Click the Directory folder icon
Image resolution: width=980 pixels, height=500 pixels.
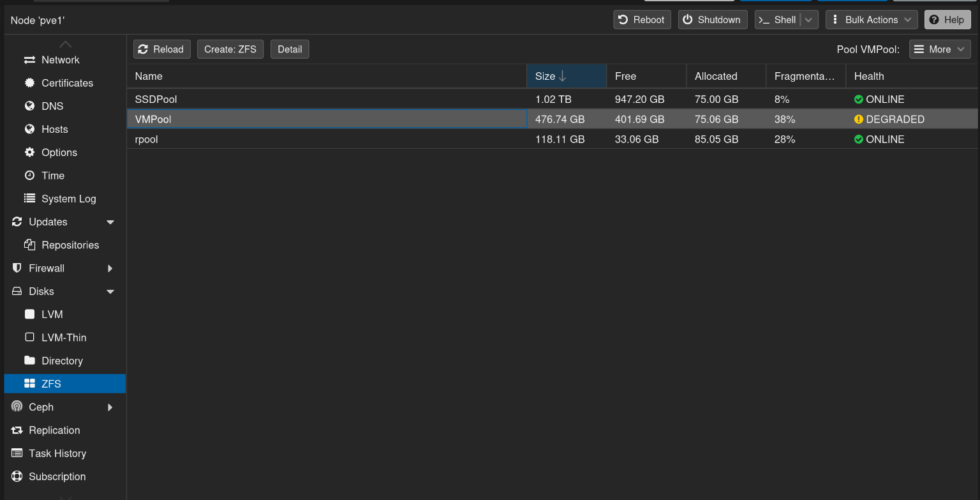[x=29, y=360]
